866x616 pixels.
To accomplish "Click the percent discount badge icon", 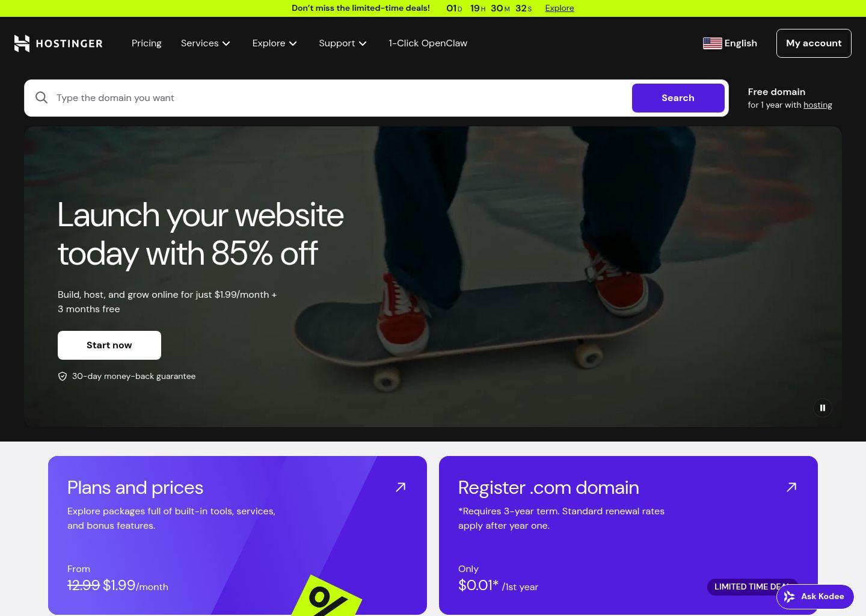I will click(327, 597).
